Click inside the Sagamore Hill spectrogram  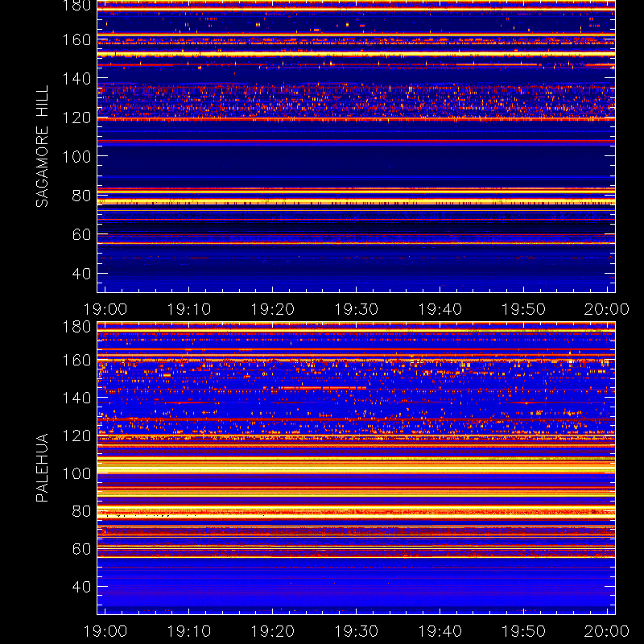pyautogui.click(x=356, y=147)
